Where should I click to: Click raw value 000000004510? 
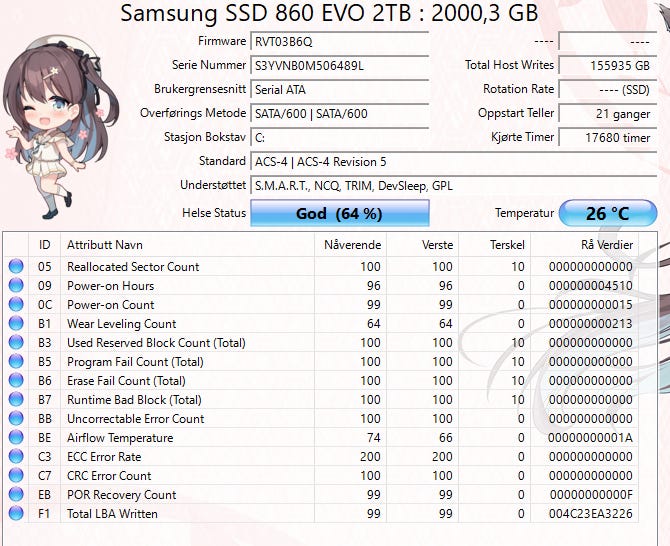[x=591, y=285]
